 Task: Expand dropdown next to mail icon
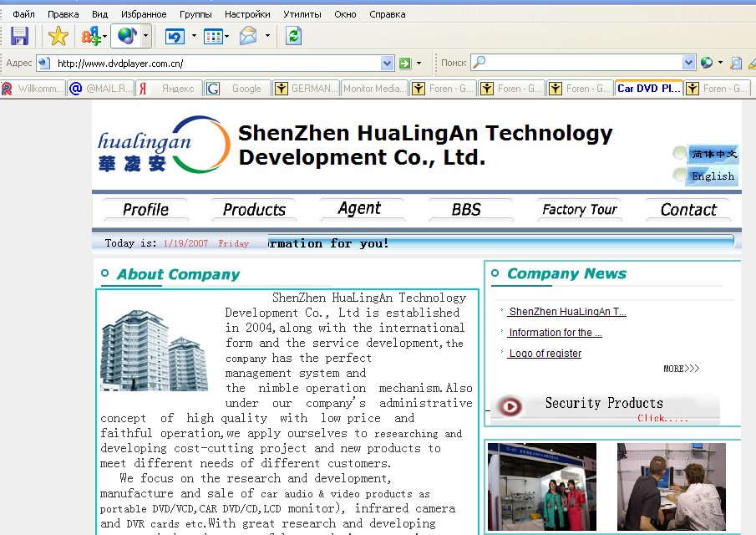click(x=267, y=36)
